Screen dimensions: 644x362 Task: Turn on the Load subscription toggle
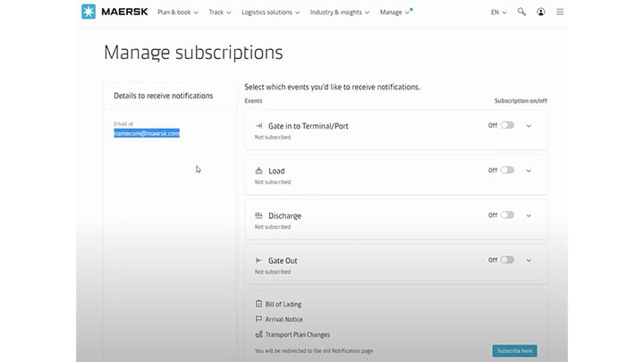(507, 171)
